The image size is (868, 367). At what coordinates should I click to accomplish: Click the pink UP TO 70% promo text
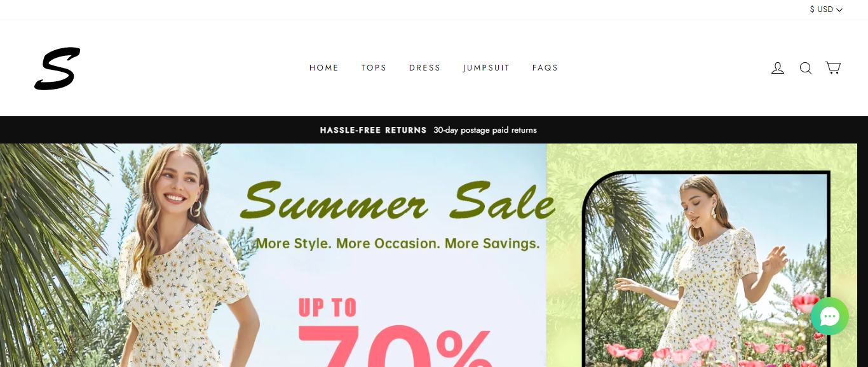pos(394,332)
